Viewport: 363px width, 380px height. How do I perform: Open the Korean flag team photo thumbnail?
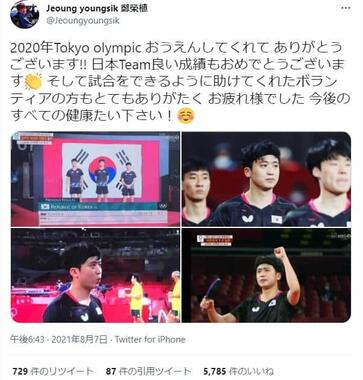click(x=96, y=179)
